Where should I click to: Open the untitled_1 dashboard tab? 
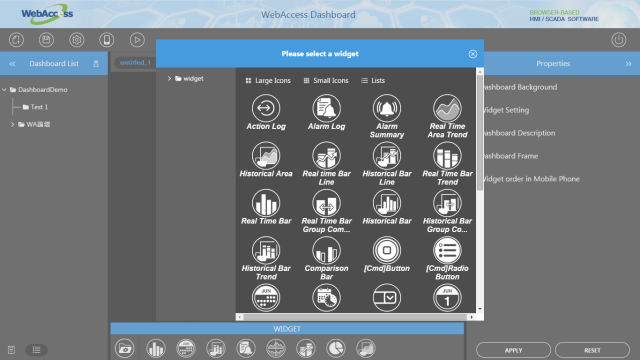(x=135, y=62)
